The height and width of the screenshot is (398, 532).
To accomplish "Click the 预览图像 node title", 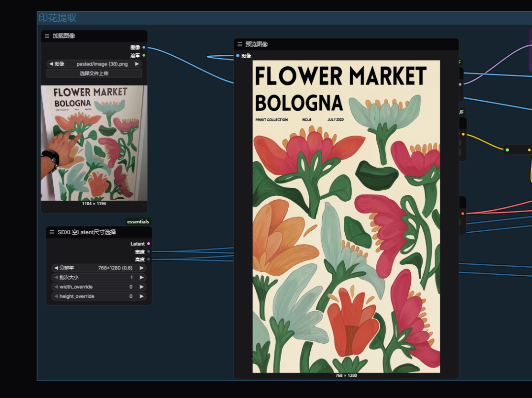I will (x=257, y=44).
